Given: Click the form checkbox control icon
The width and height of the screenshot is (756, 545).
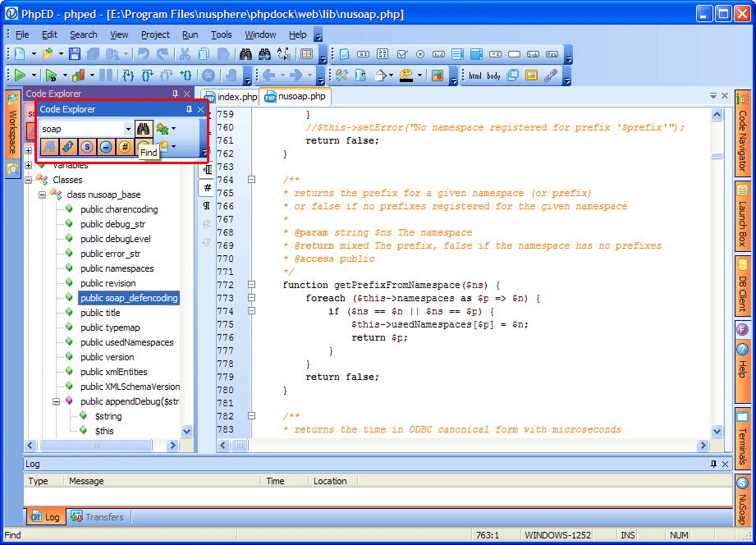Looking at the screenshot, I should tap(401, 54).
